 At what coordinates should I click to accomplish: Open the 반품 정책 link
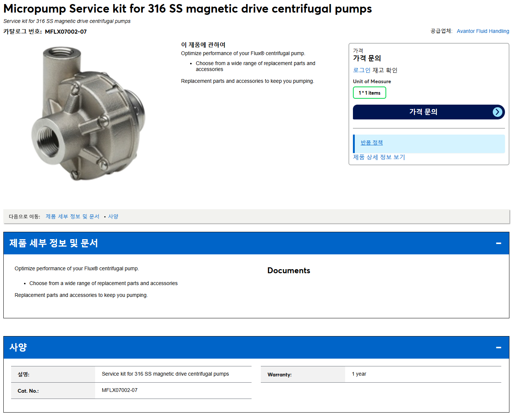(x=372, y=143)
